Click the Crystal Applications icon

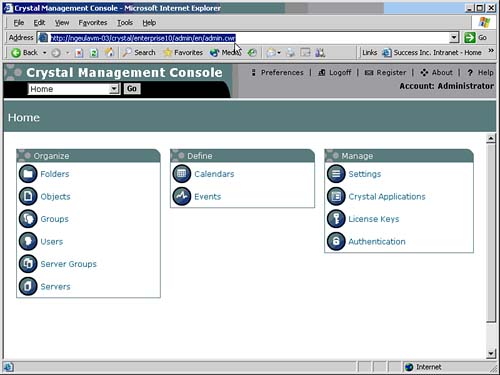click(336, 196)
